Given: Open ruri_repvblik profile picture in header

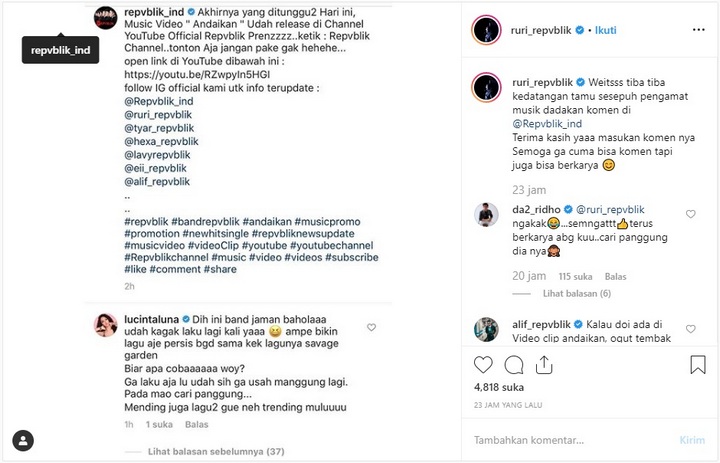Looking at the screenshot, I should [x=484, y=31].
